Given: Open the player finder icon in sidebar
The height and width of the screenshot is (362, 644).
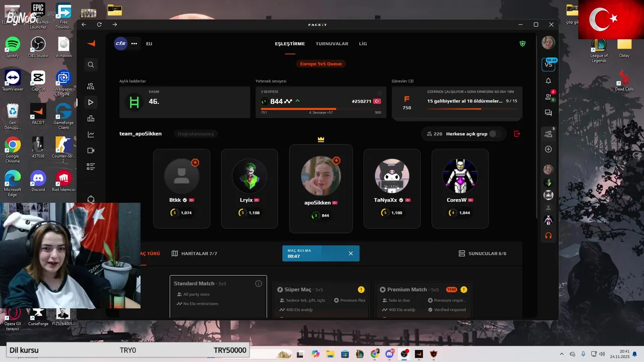Looking at the screenshot, I should [91, 86].
